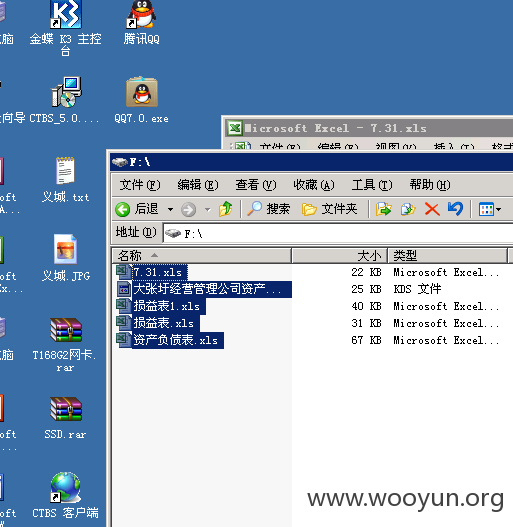Open the 工具(T) menu
The image size is (513, 527).
point(372,185)
